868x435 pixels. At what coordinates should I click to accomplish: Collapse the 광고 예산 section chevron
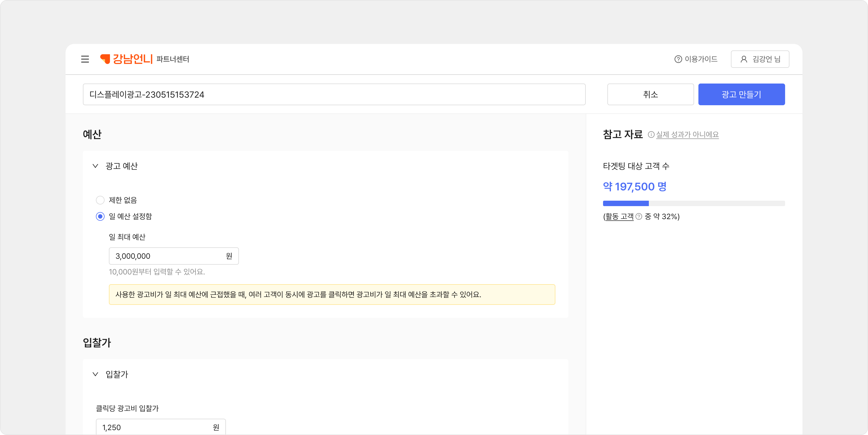click(x=95, y=166)
